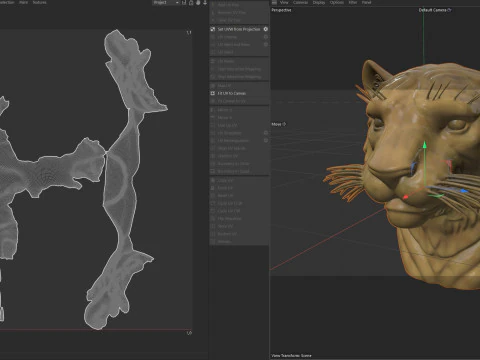Image resolution: width=480 pixels, height=360 pixels.
Task: Grab the blue Z axis arrow handle
Action: coord(464,191)
